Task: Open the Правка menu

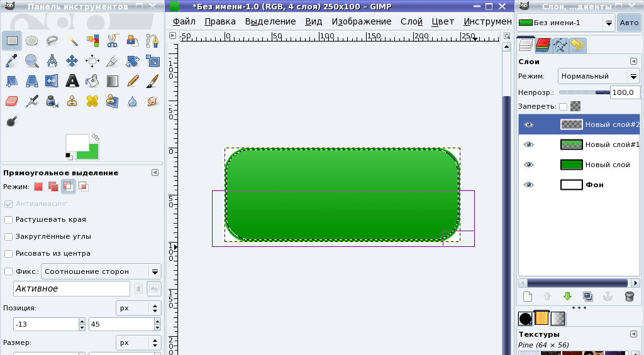Action: (x=220, y=21)
